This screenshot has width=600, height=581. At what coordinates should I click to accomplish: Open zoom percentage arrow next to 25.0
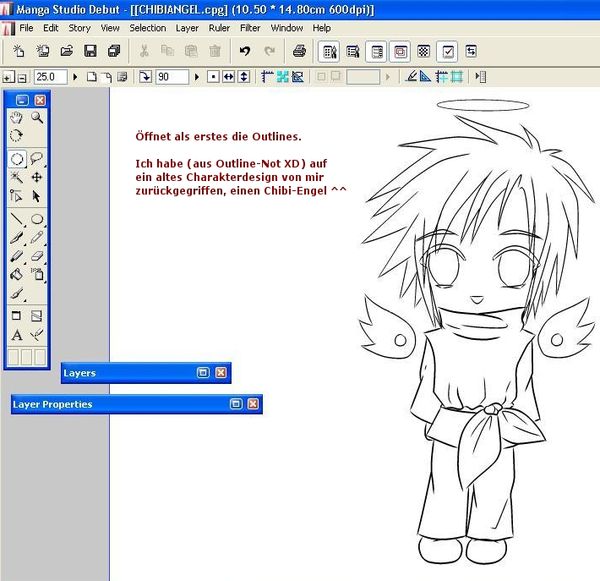tap(75, 77)
